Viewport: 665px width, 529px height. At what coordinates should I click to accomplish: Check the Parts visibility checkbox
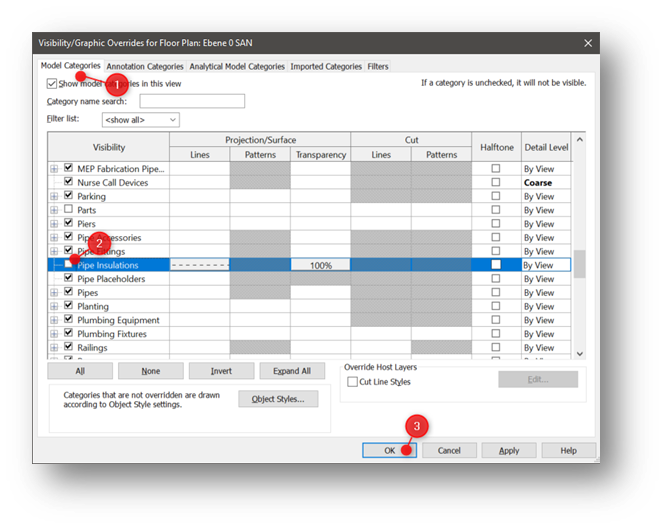coord(68,209)
